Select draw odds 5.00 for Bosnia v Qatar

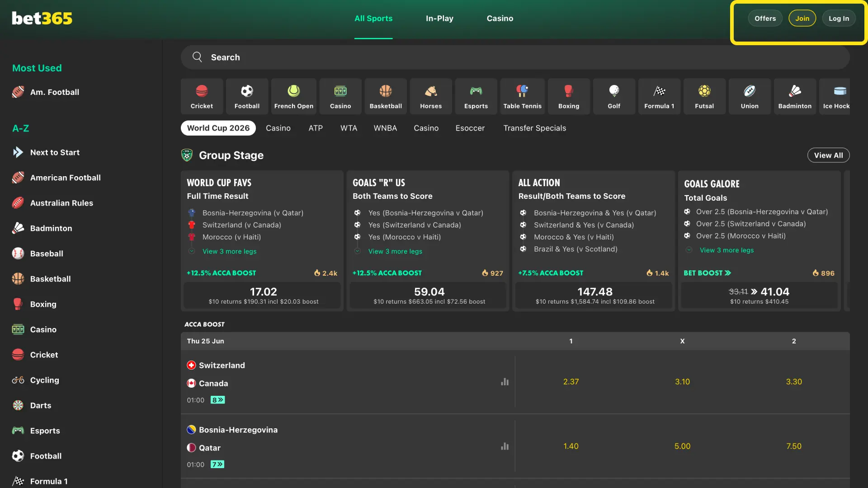[x=682, y=446]
